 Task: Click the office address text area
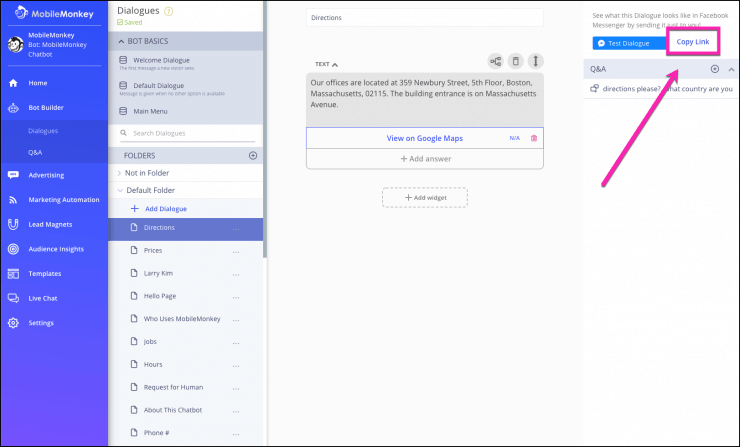coord(425,100)
